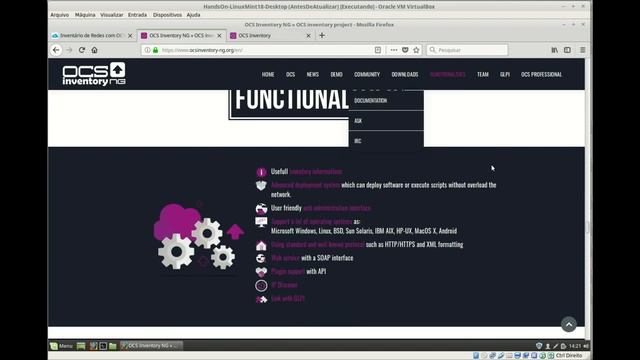640x360 pixels.
Task: Open the VirtualBox Arquivo menu
Action: click(60, 15)
